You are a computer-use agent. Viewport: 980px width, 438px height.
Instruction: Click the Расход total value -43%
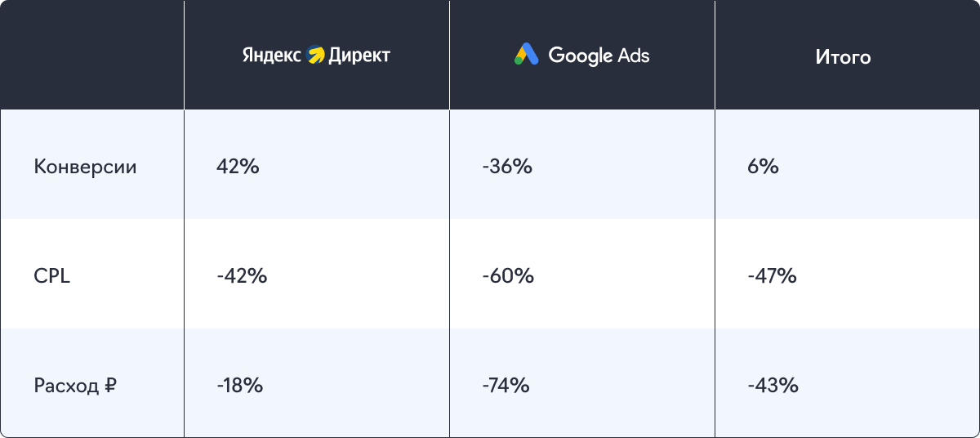click(772, 386)
